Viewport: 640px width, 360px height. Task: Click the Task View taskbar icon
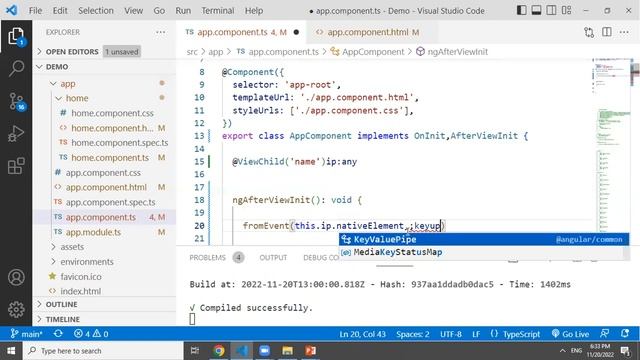(195, 351)
